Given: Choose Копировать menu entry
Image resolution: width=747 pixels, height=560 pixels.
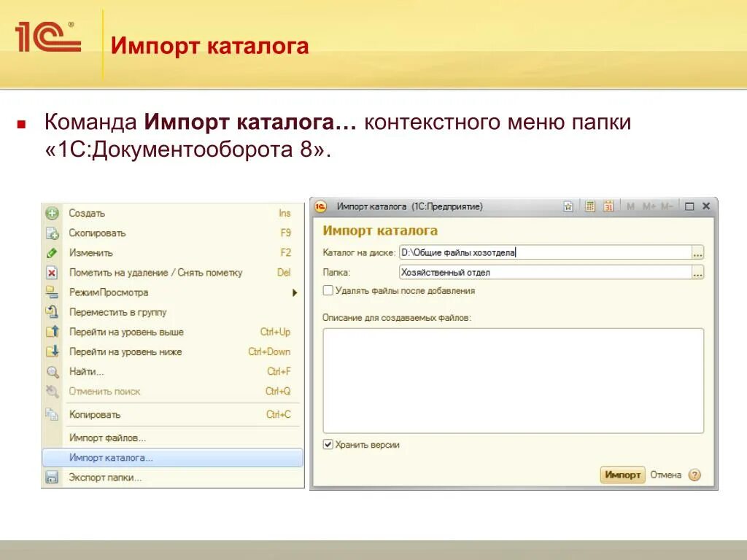Looking at the screenshot, I should point(173,414).
